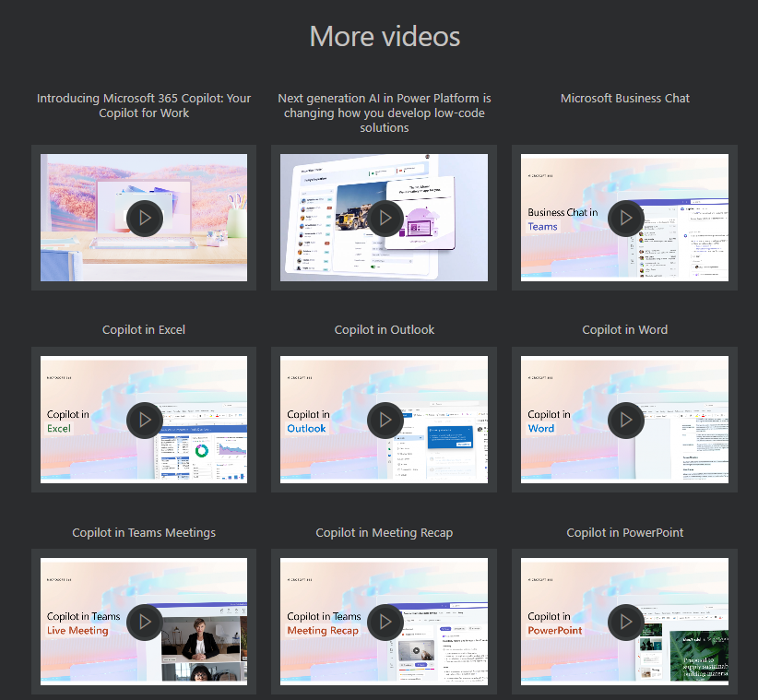Screen dimensions: 758x700
Task: Click the 'Live Meeting' label in thumbnail
Action: click(77, 631)
